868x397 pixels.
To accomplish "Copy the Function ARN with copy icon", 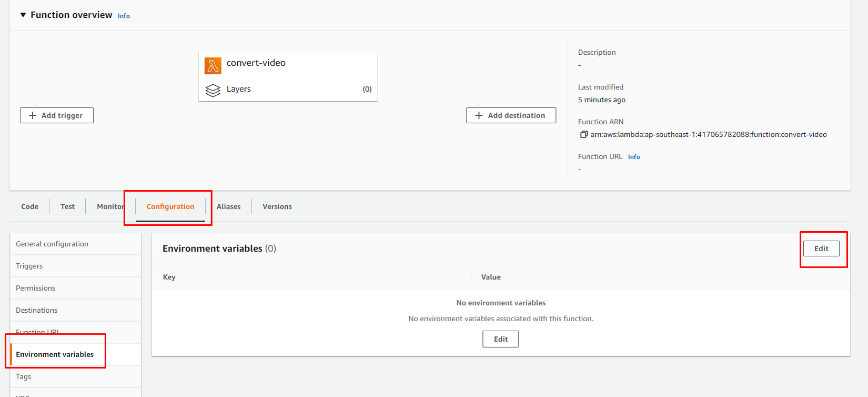I will (583, 135).
